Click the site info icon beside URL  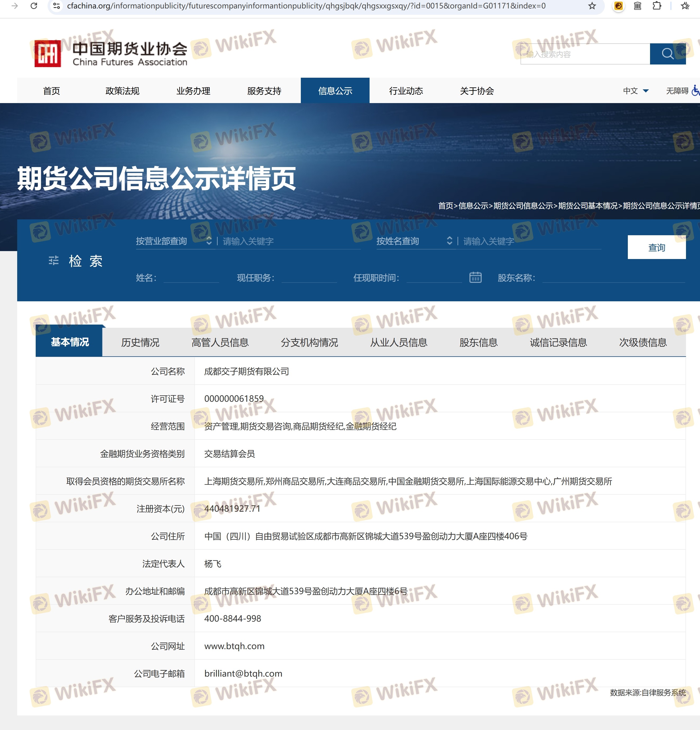[x=57, y=6]
